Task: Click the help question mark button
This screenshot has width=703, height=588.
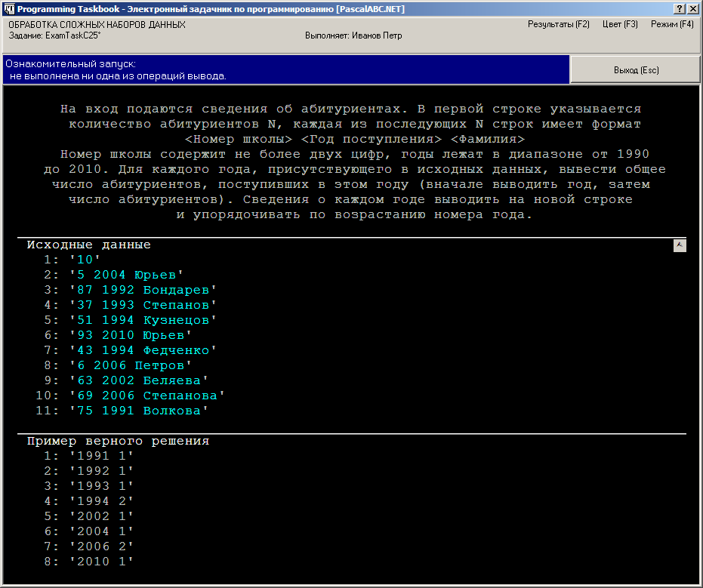Action: pos(680,9)
